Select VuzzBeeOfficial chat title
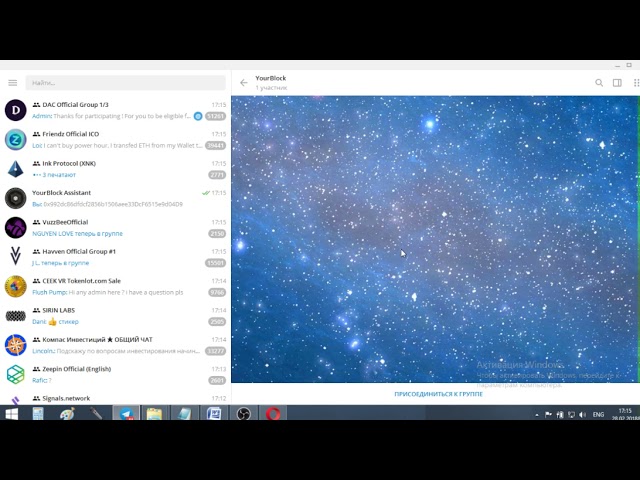Screen dimensions: 640x480 coord(65,222)
